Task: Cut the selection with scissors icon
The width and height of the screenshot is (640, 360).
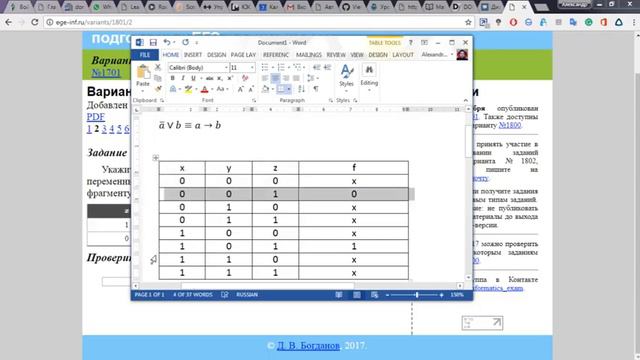Action: coord(158,67)
